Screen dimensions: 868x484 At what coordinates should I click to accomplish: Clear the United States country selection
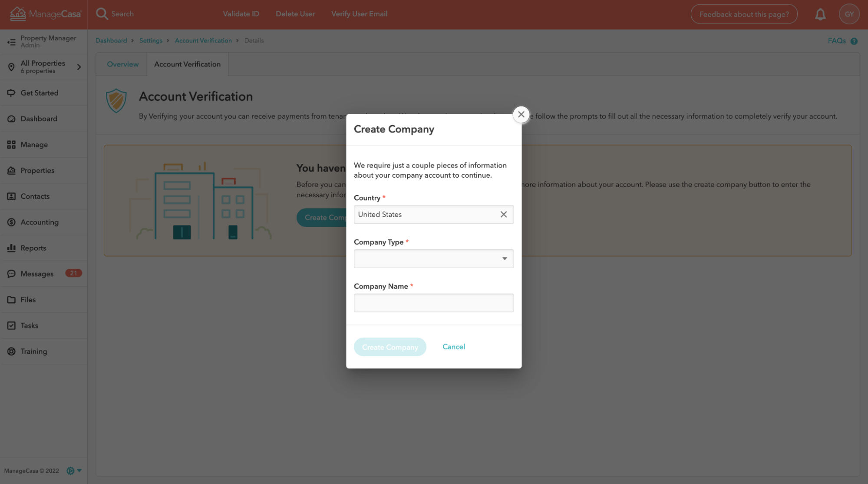[x=503, y=214]
